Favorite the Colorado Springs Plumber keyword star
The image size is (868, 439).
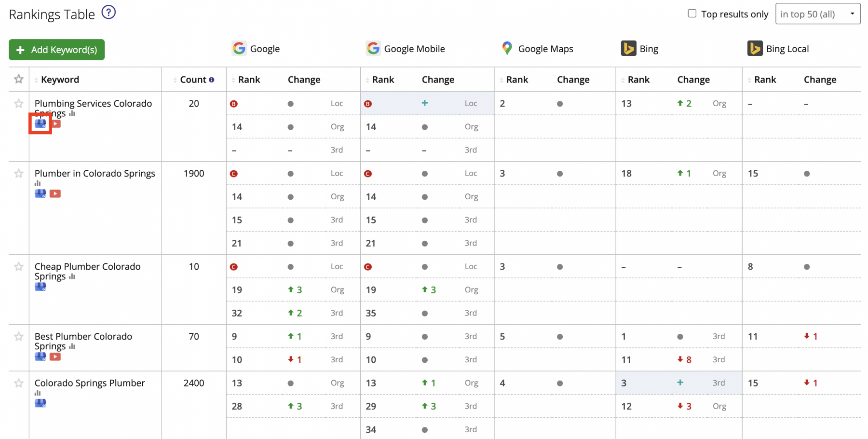tap(19, 383)
